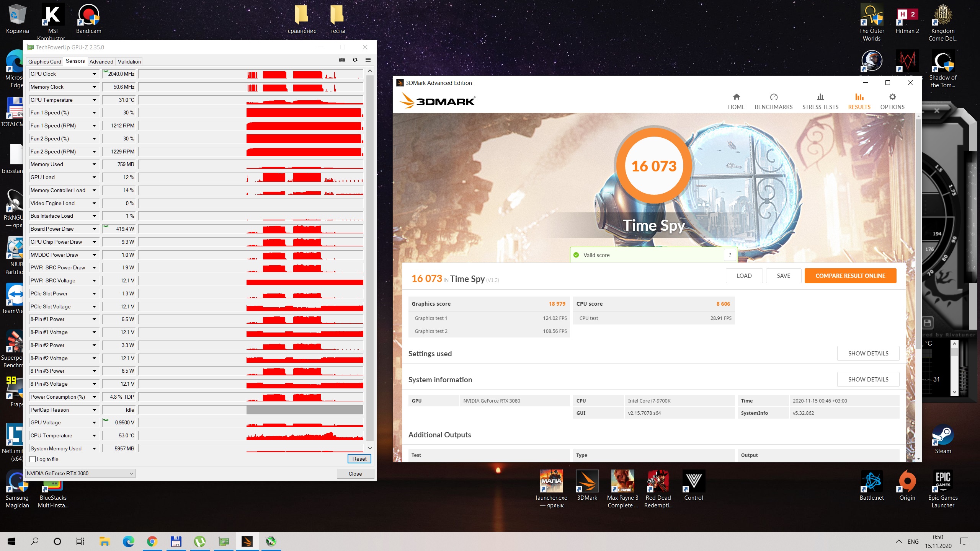Go to 3DMark BENCHMARKS section
980x551 pixels.
773,101
